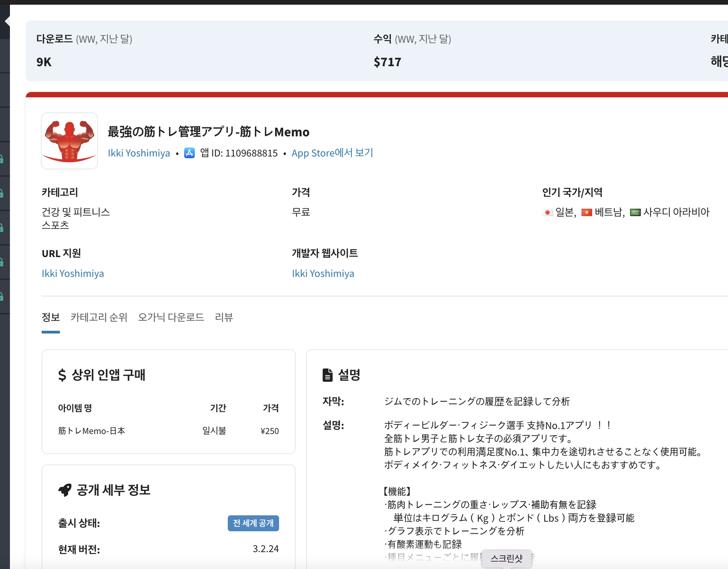Image resolution: width=728 pixels, height=569 pixels.
Task: Go to the 리뷰 tab
Action: click(224, 317)
